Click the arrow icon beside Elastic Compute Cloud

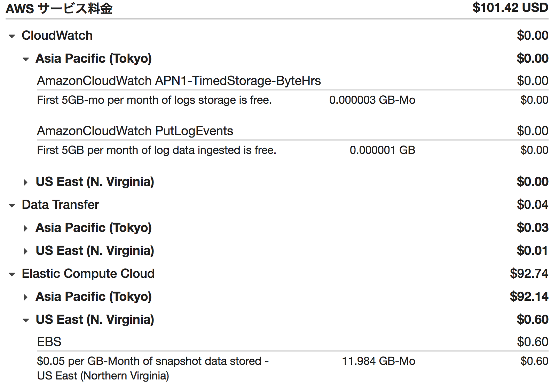(11, 274)
